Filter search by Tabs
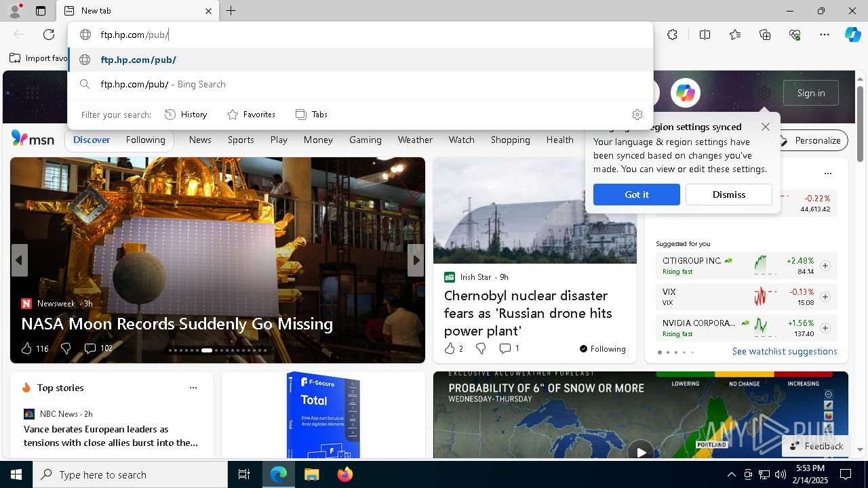 click(x=312, y=115)
